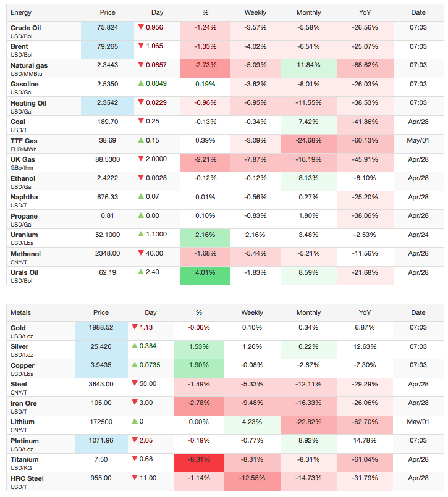Open the Uranium commodity link
448x497 pixels.
(24, 235)
